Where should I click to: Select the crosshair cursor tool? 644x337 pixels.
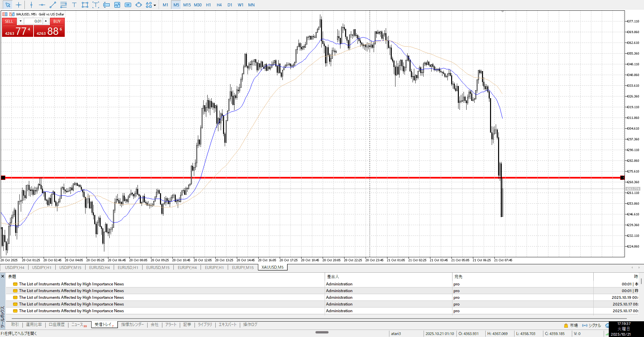[19, 5]
